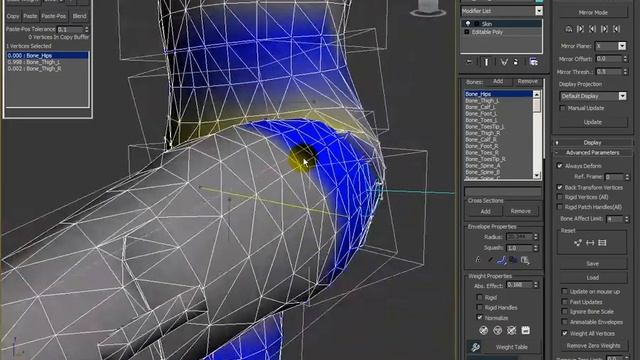Viewport: 640px width, 360px height.
Task: Toggle Envelope Visibility icon
Action: pos(490,260)
